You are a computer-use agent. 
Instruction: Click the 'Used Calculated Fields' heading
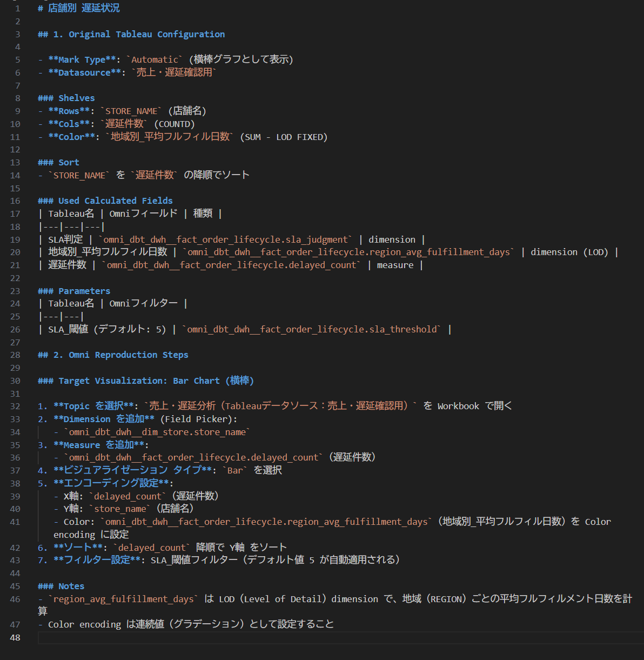pyautogui.click(x=115, y=201)
